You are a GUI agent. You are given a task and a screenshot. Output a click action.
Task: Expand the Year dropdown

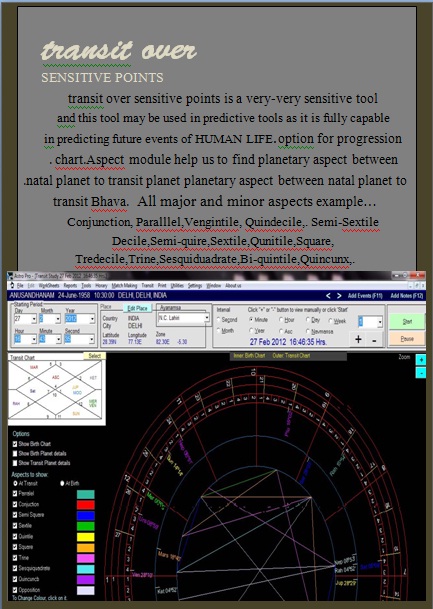point(92,319)
